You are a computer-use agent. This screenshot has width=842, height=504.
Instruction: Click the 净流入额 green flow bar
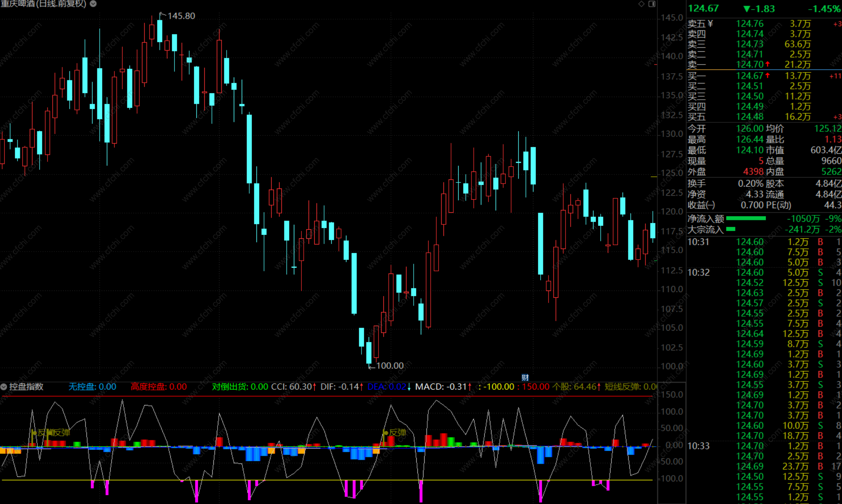[746, 218]
